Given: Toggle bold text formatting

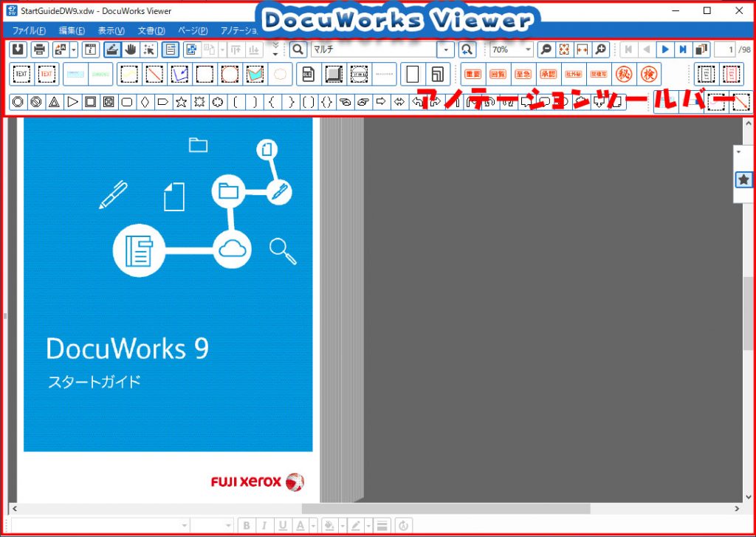Looking at the screenshot, I should [247, 524].
